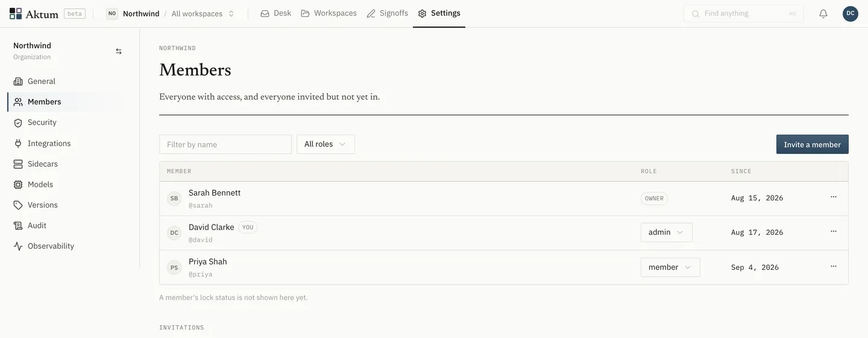This screenshot has width=868, height=338.
Task: Click the Aug 15, 2026 date
Action: (x=757, y=198)
